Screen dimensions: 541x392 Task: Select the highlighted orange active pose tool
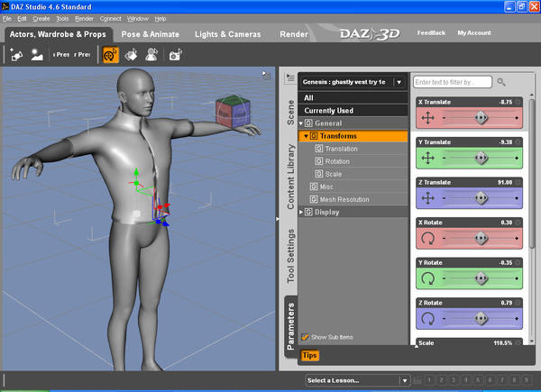(x=110, y=55)
